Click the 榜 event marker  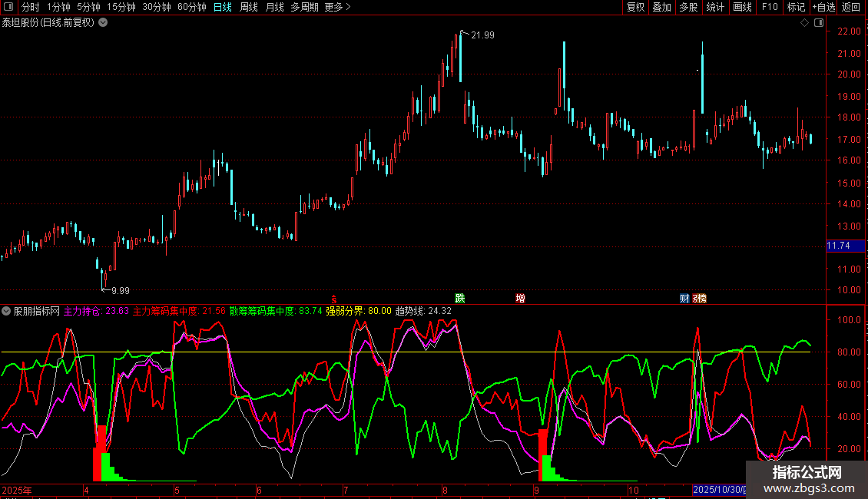700,299
